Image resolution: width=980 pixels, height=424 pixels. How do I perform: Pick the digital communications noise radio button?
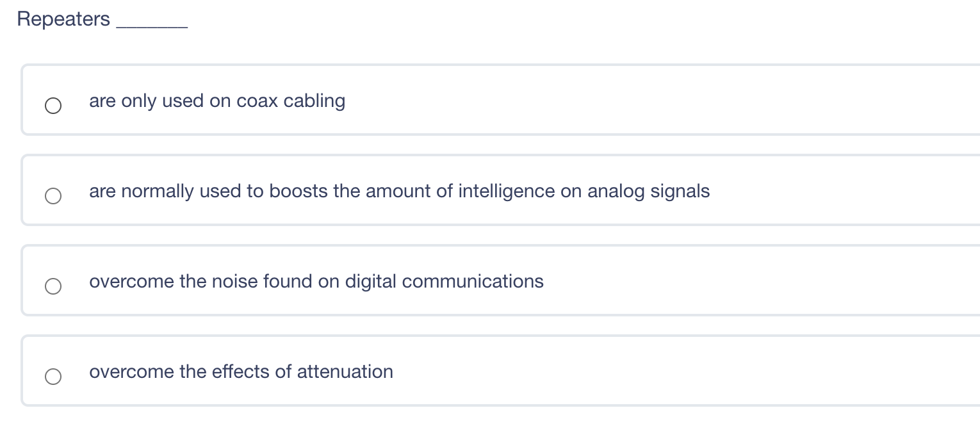(53, 286)
